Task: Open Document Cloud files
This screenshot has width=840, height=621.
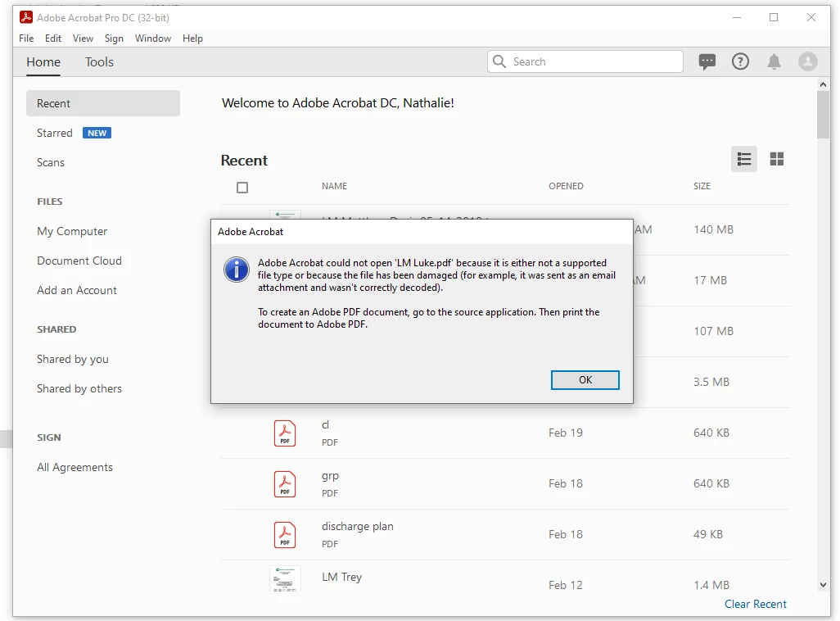Action: click(79, 261)
